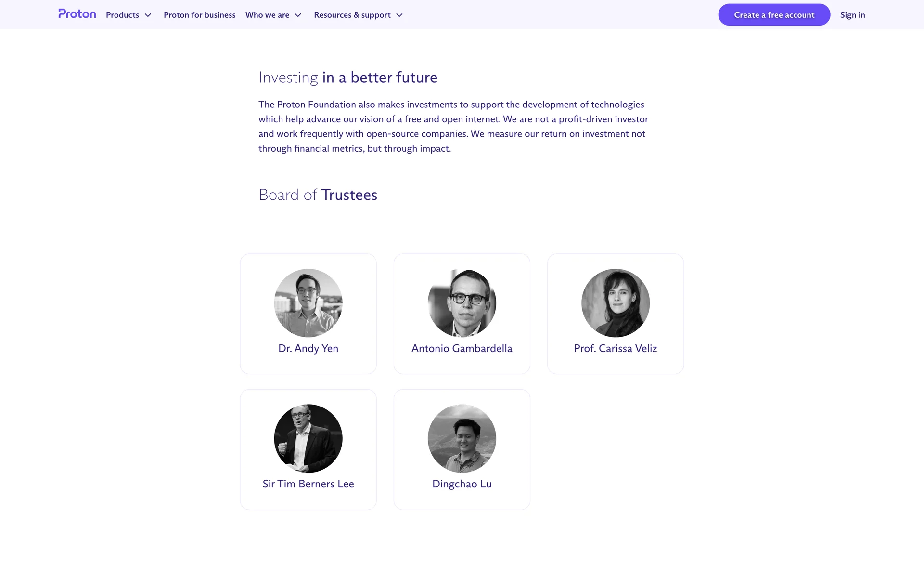
Task: Click Prof. Carissa Veliz's portrait photo
Action: [615, 303]
